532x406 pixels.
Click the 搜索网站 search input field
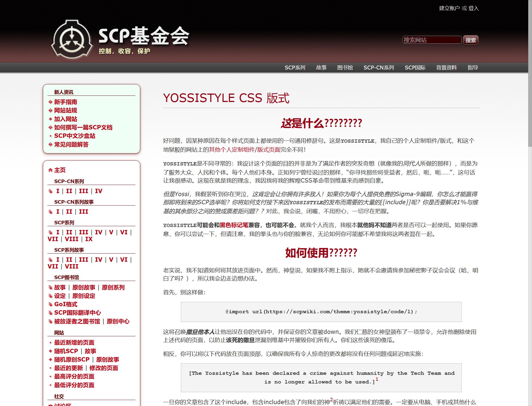[x=432, y=40]
